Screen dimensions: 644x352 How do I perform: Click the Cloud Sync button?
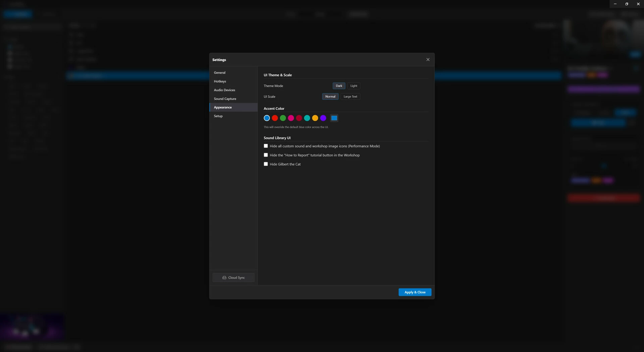coord(233,278)
